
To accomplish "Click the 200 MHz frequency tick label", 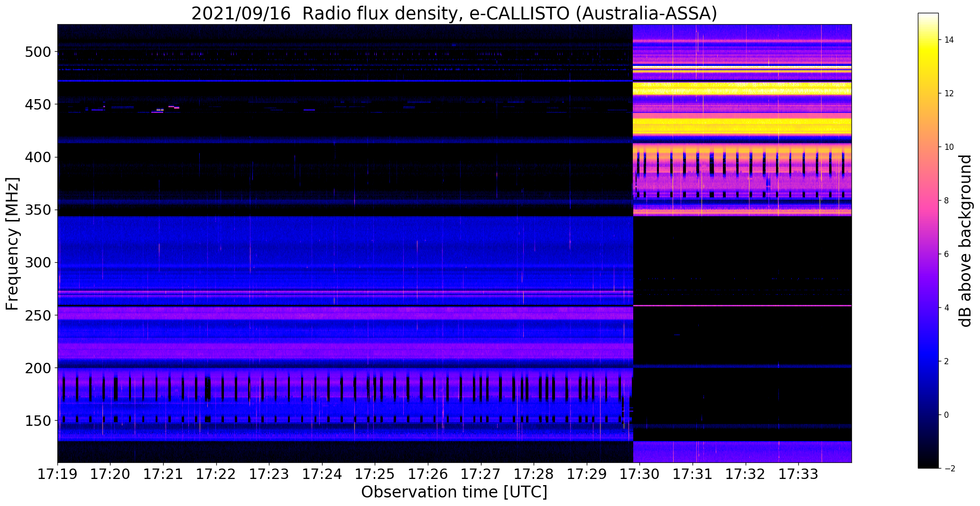I will pos(37,368).
